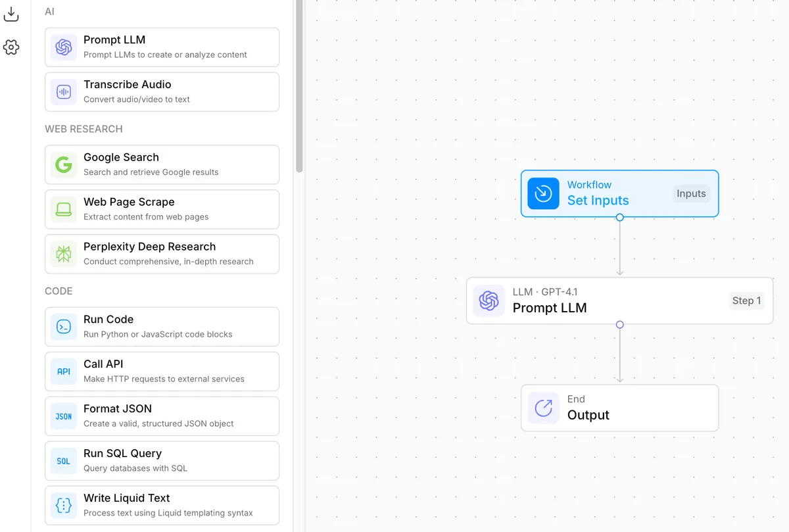Pick the Format JSON icon
This screenshot has height=532, width=789.
click(x=64, y=416)
